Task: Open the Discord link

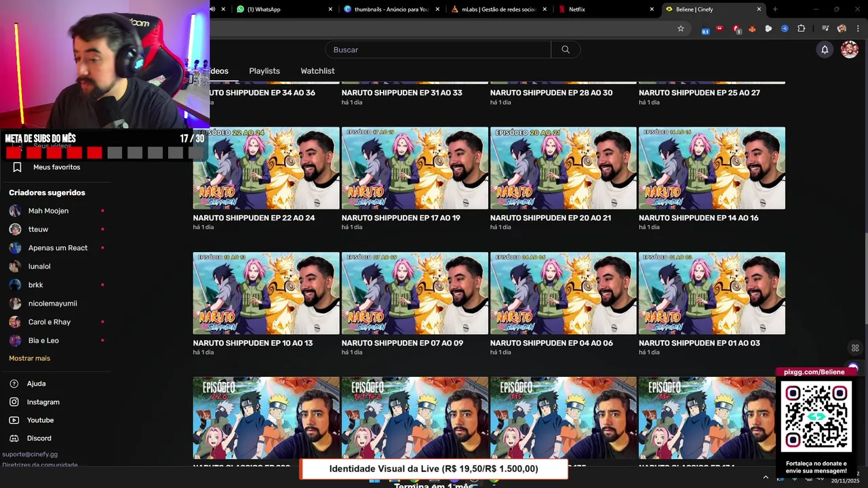Action: pos(39,438)
